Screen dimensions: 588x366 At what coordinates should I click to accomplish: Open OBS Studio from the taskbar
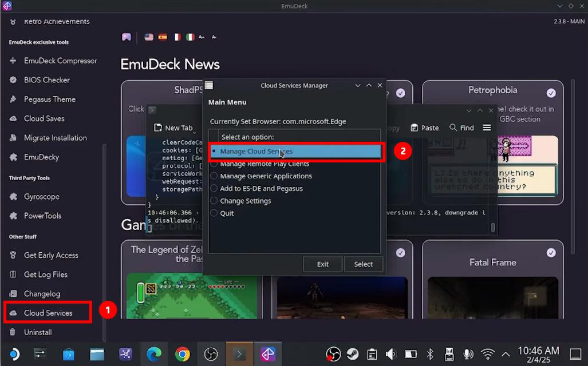211,354
